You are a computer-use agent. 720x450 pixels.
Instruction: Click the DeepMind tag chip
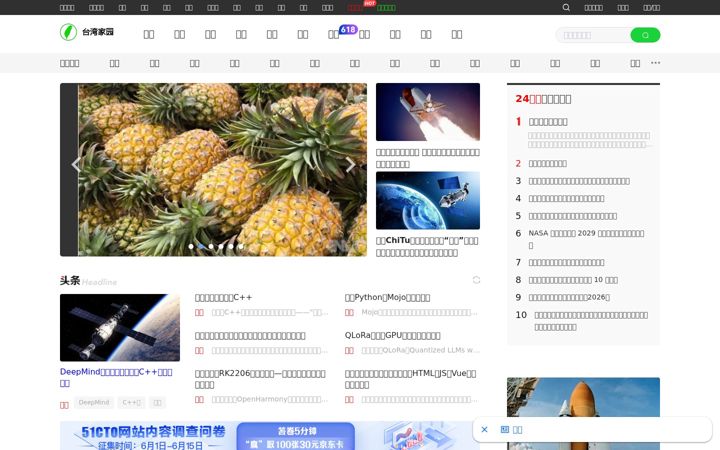coord(94,403)
